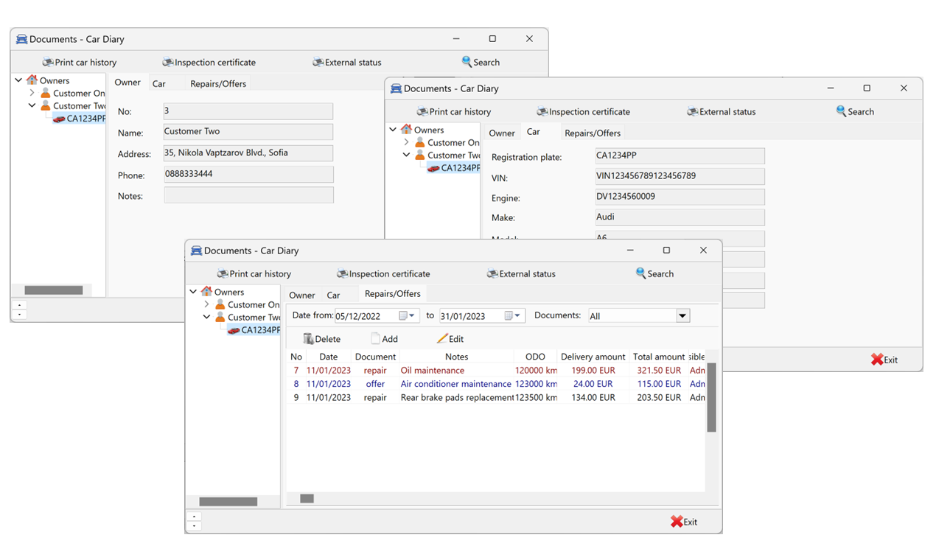The width and height of the screenshot is (936, 560).
Task: Collapse Customer Two in front window tree
Action: (206, 317)
